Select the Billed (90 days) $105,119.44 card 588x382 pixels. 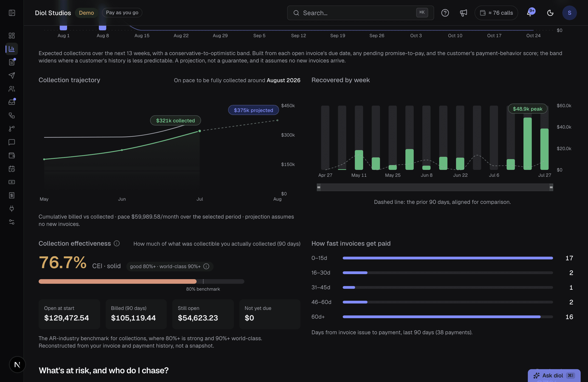pos(136,314)
